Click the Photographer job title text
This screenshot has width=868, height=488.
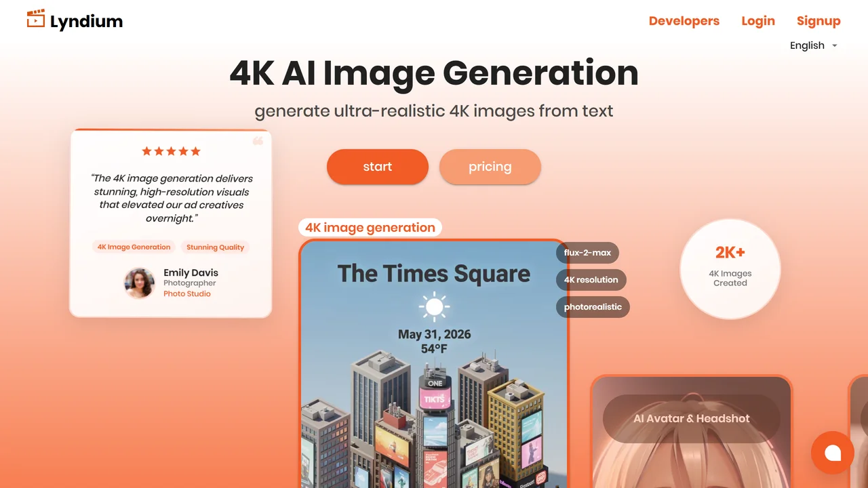190,283
